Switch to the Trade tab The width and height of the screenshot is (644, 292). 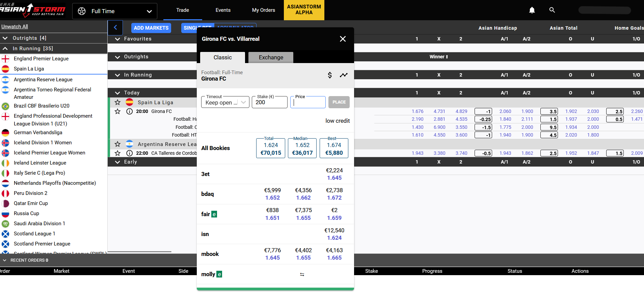click(x=183, y=10)
